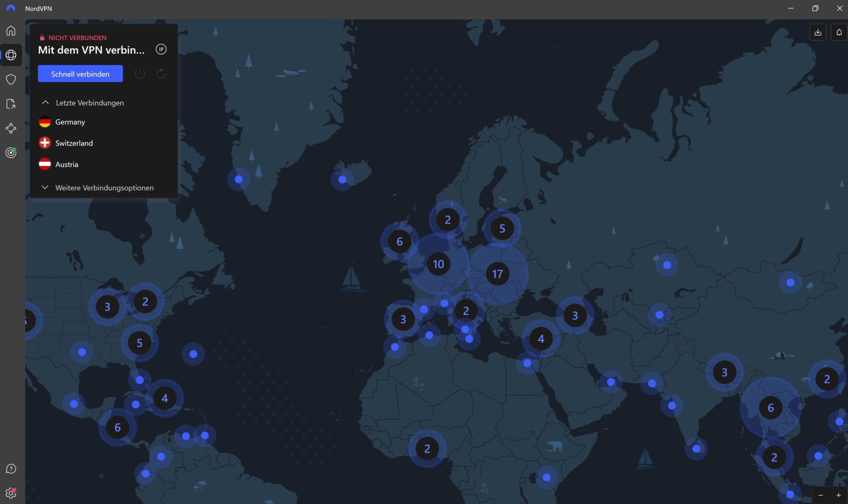Click the Greenland server dot
This screenshot has height=504, width=848.
pos(238,179)
